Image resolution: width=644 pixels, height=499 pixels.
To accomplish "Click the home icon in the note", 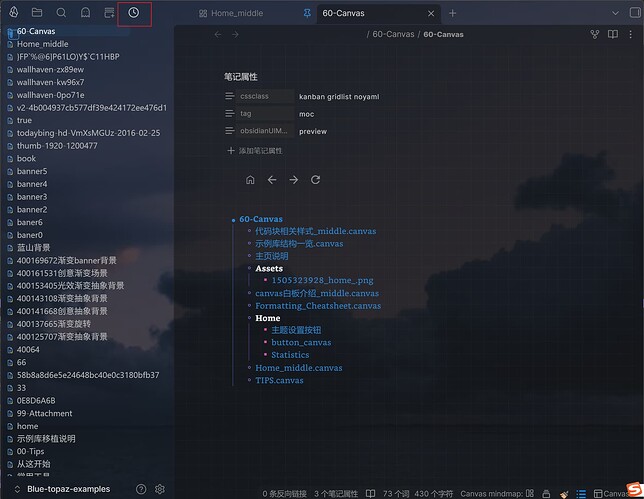I will (250, 180).
